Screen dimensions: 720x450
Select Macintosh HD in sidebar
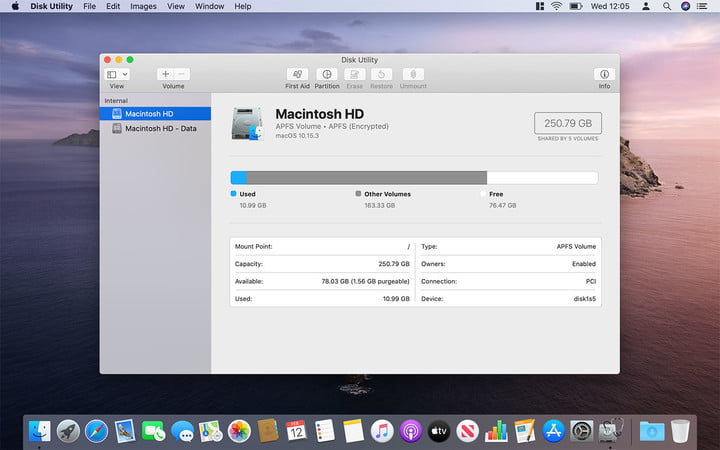click(x=148, y=114)
